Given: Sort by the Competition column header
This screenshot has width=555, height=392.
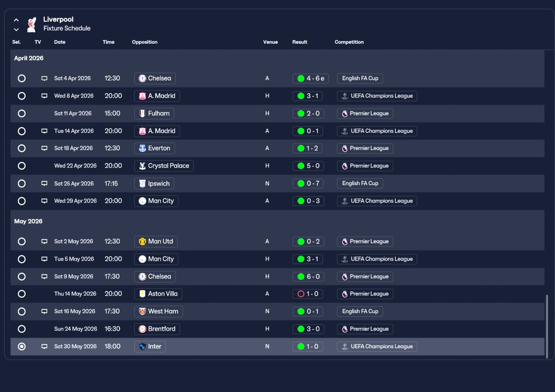Looking at the screenshot, I should click(x=349, y=42).
